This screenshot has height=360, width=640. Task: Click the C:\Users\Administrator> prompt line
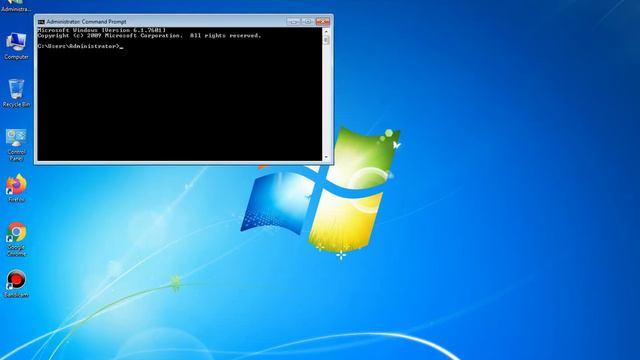tap(80, 47)
